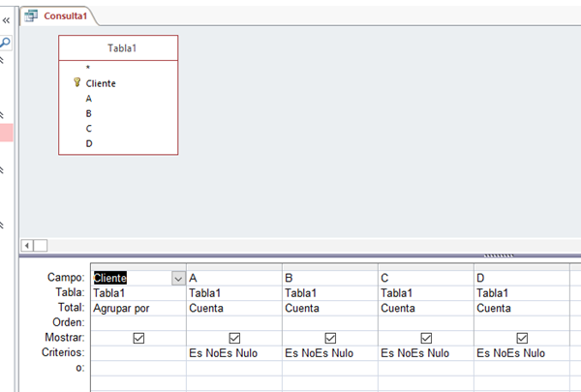
Task: Click the Mostrar row label
Action: click(x=65, y=338)
